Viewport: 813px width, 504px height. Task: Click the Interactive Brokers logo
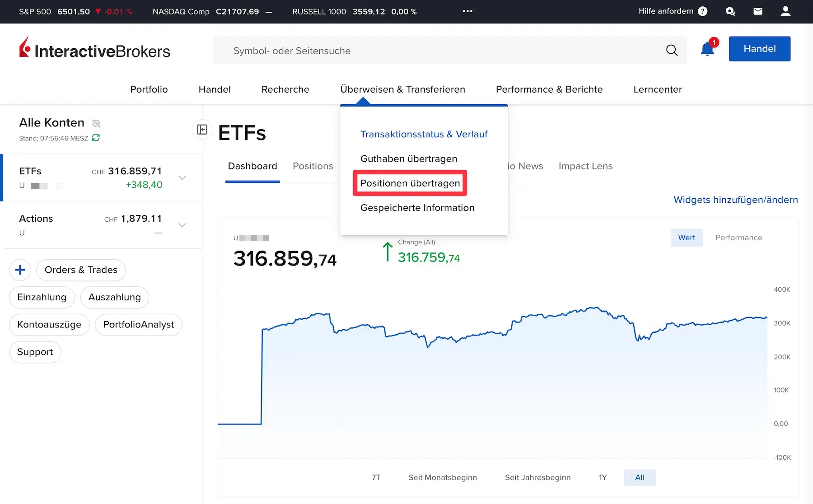coord(94,48)
